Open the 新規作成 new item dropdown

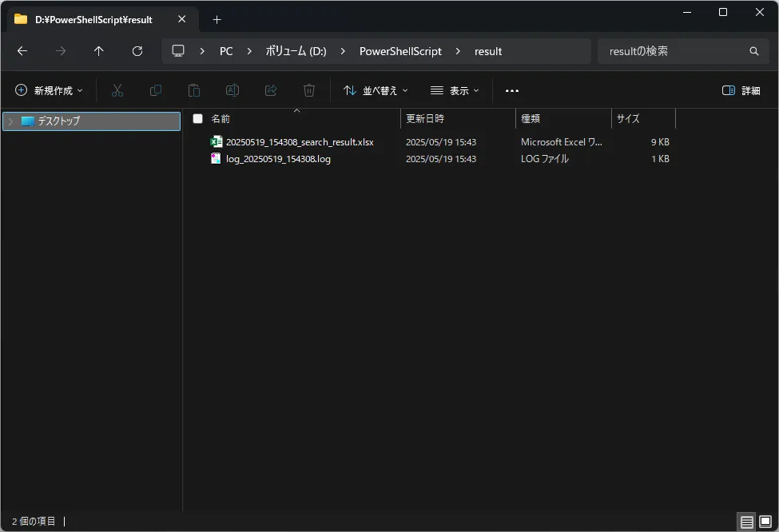(49, 90)
